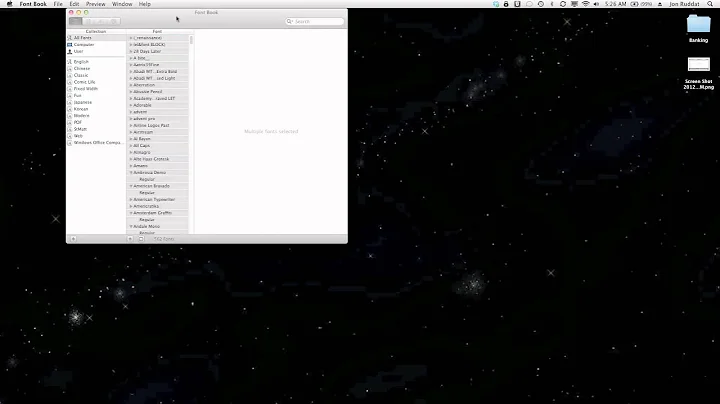Click the Jon Ruddat user menu

click(684, 4)
